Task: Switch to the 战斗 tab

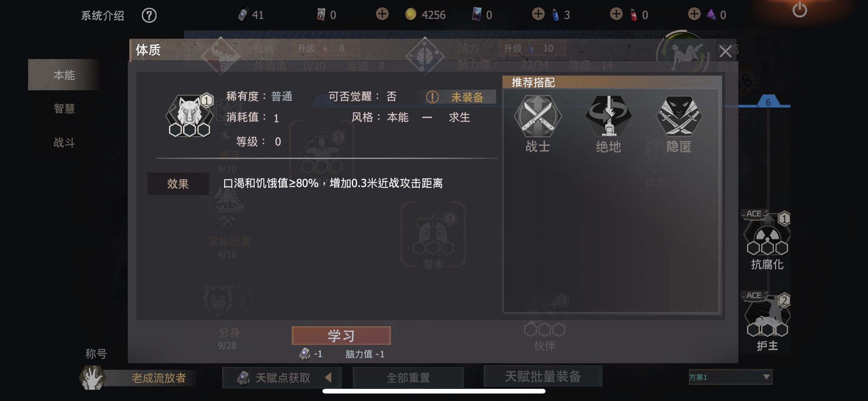Action: [x=64, y=142]
